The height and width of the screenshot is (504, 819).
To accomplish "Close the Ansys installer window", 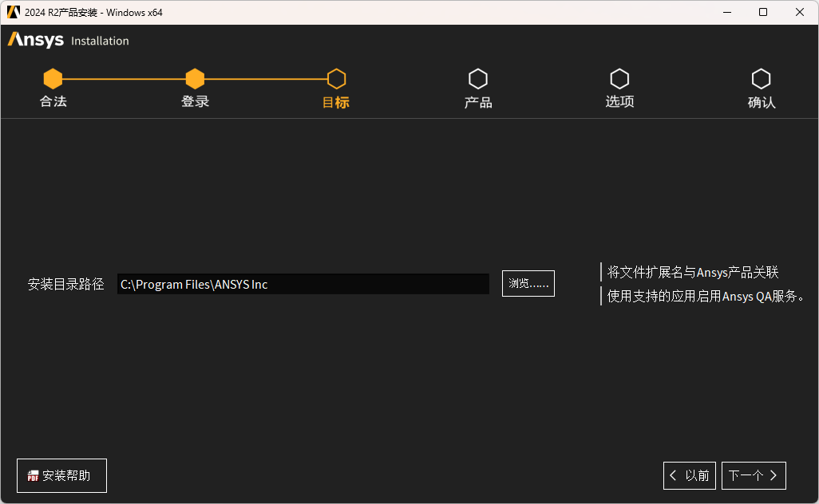I will tap(800, 12).
